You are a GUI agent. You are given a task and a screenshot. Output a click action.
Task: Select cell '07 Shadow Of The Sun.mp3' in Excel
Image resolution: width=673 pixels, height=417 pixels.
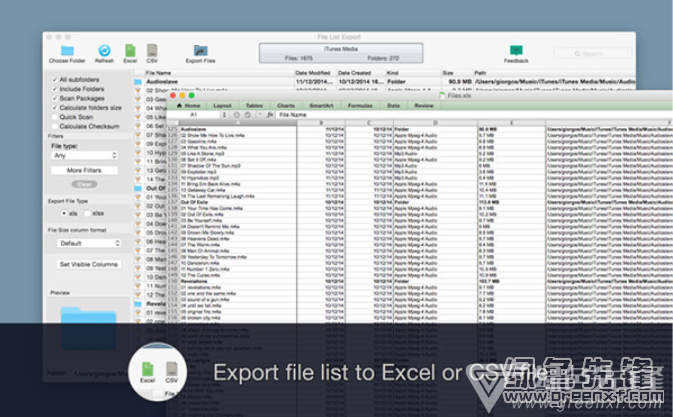click(238, 166)
